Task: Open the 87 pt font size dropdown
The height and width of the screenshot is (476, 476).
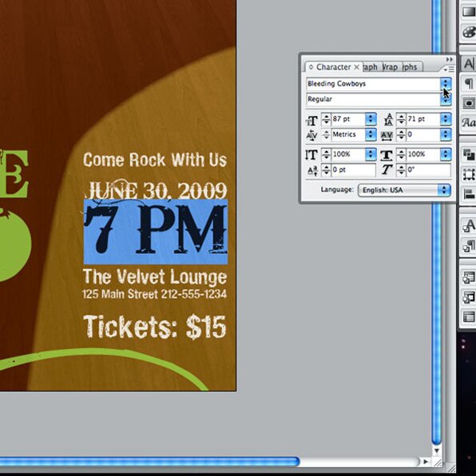Action: (371, 119)
